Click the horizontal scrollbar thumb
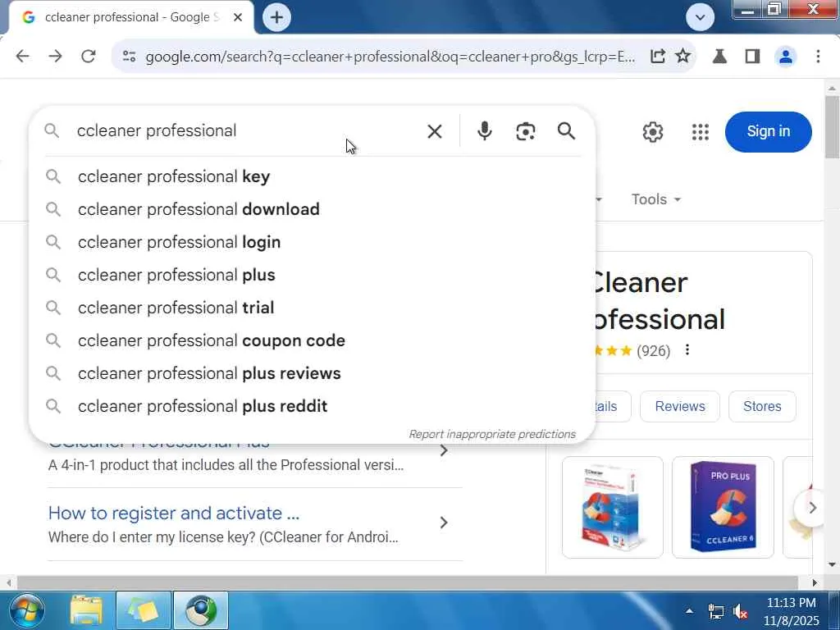Image resolution: width=840 pixels, height=630 pixels. pos(407,582)
